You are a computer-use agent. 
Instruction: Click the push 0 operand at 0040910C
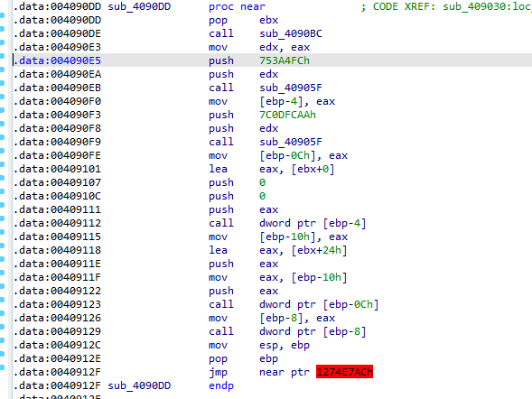coord(262,196)
